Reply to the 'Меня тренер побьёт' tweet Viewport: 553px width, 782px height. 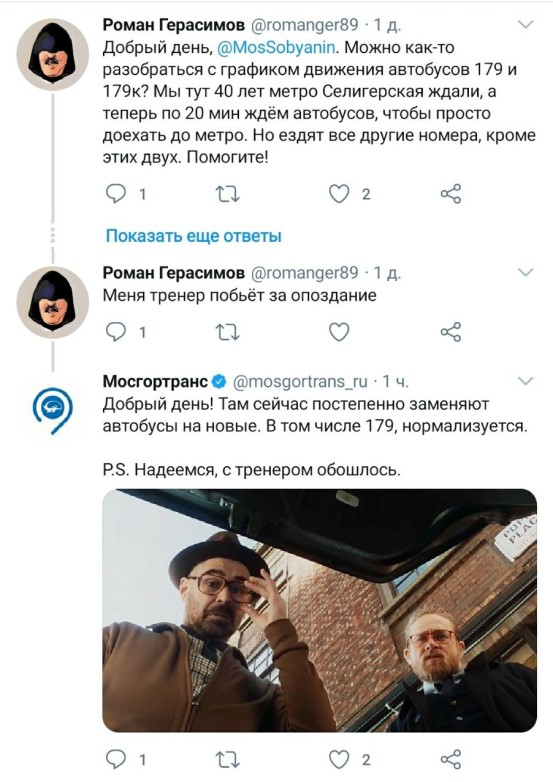(116, 332)
